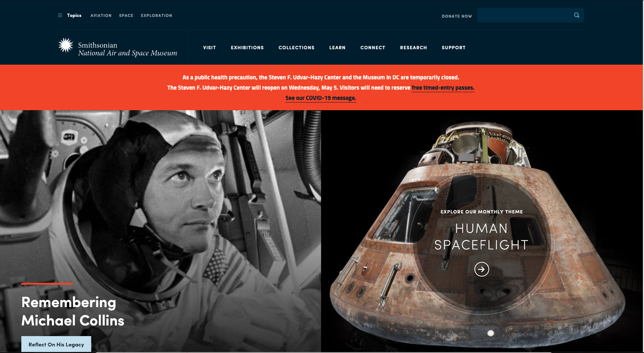Click the circled arrow under Human Spaceflight
Image resolution: width=644 pixels, height=353 pixels.
coord(481,269)
